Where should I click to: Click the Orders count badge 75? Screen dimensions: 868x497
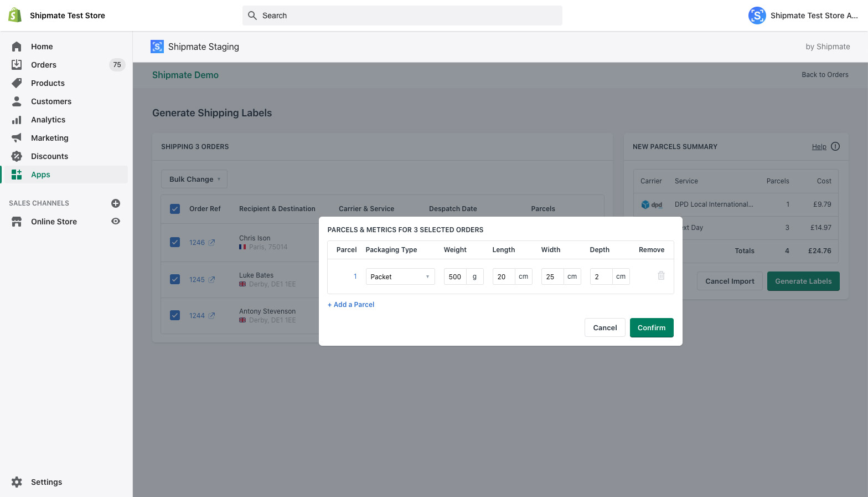[117, 65]
